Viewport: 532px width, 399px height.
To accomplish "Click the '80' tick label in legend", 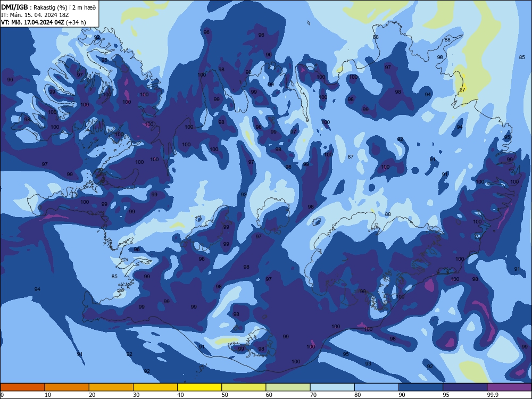I will click(x=358, y=395).
